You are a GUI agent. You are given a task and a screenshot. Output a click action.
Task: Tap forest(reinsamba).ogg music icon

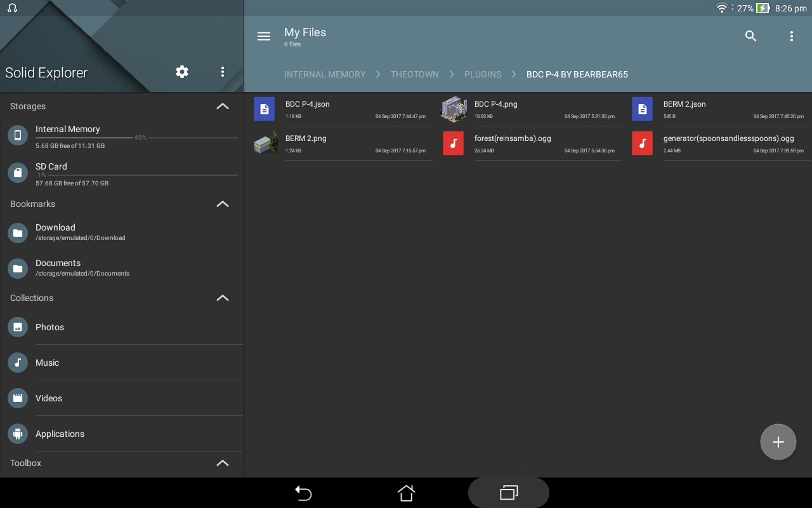[x=454, y=144]
